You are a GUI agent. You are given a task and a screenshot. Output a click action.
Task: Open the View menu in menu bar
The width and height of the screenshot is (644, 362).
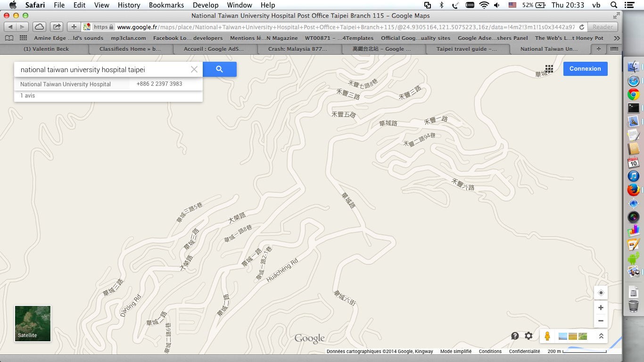click(x=101, y=5)
